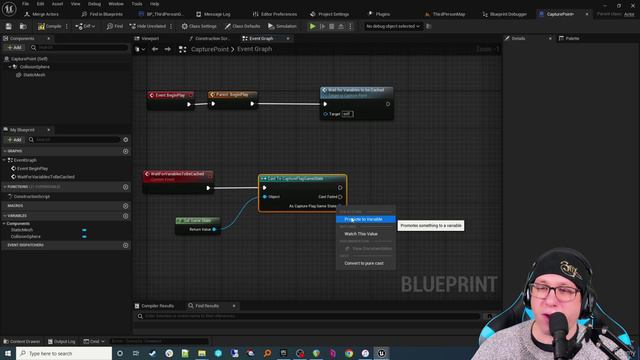Close the Event Graph tab

click(288, 38)
